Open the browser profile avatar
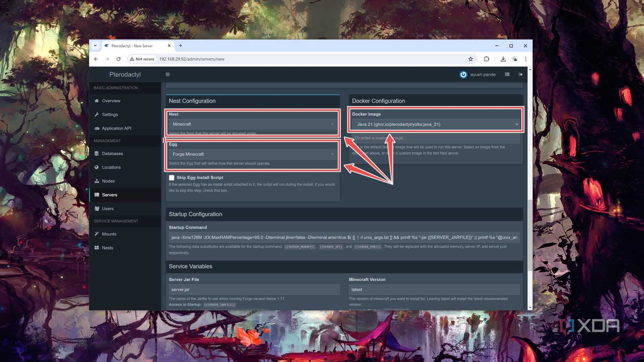Viewport: 644px width, 362px height. pyautogui.click(x=515, y=59)
